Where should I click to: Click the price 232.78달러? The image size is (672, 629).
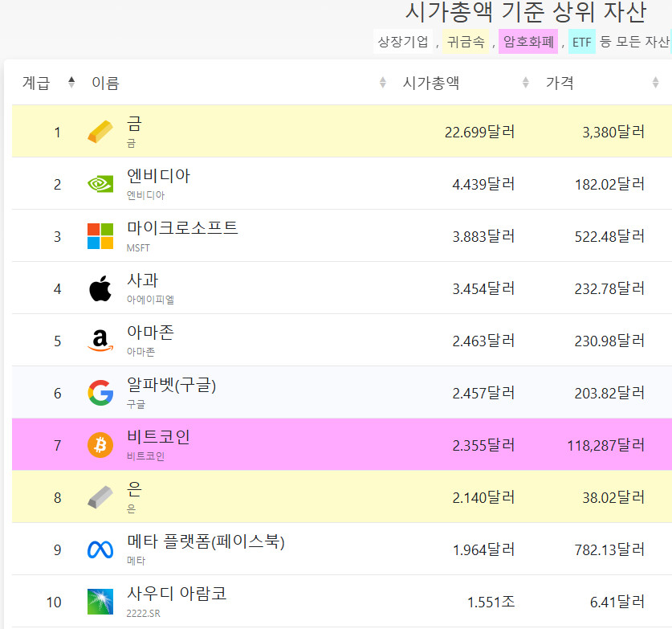point(609,288)
